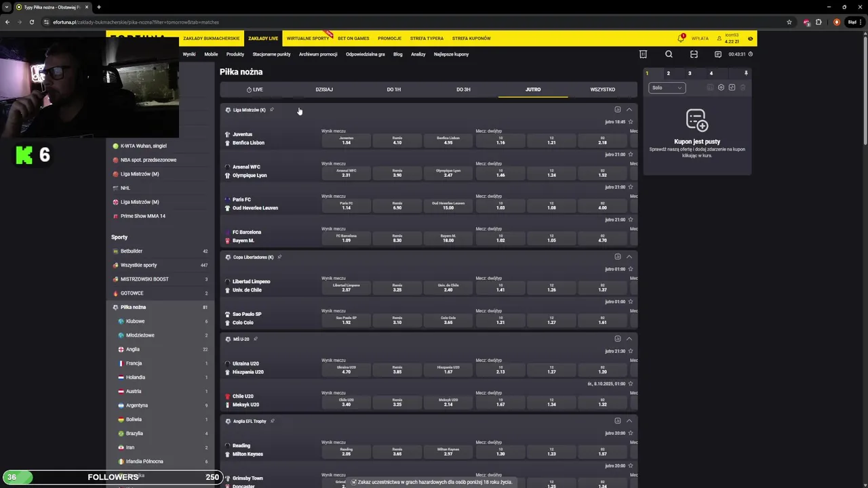Image resolution: width=868 pixels, height=488 pixels.
Task: Select the DZISIAJ filter tab
Action: pos(324,89)
